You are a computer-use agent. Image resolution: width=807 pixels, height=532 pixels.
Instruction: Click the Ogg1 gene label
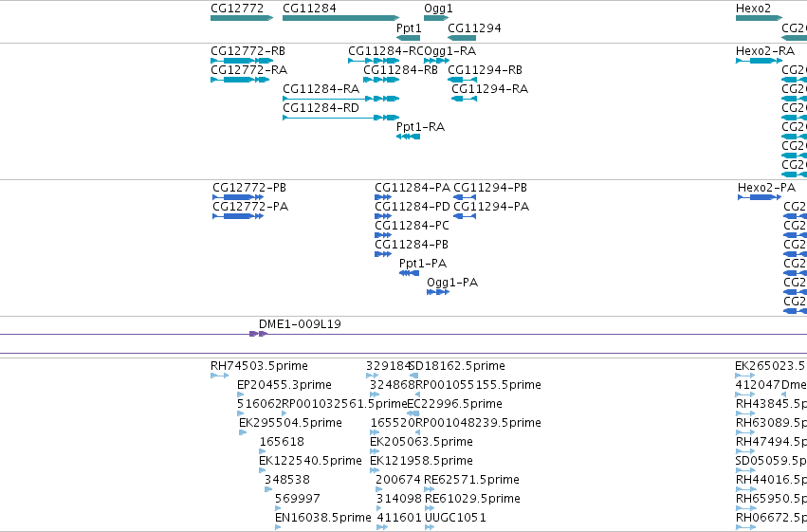click(x=438, y=9)
